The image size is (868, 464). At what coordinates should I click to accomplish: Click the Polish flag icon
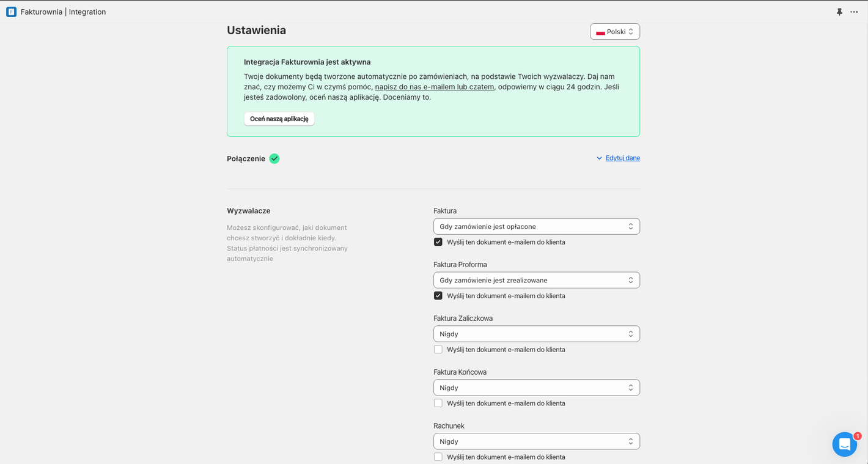click(600, 32)
